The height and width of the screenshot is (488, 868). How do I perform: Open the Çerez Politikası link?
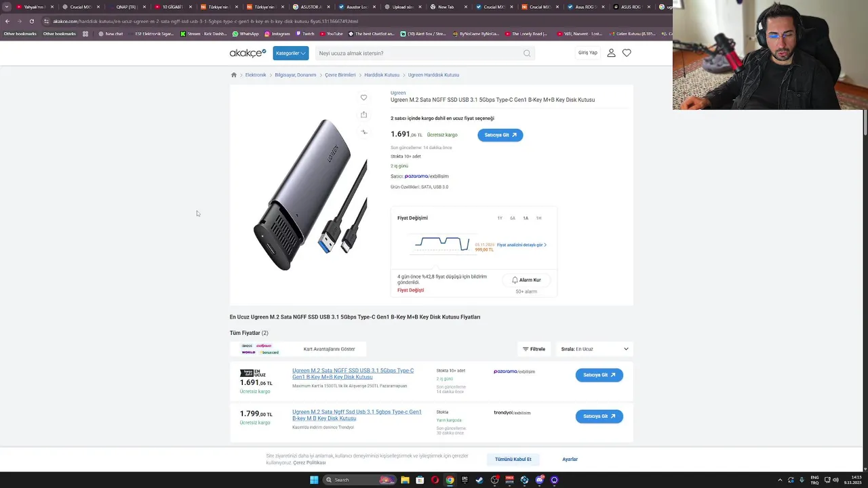(x=309, y=463)
